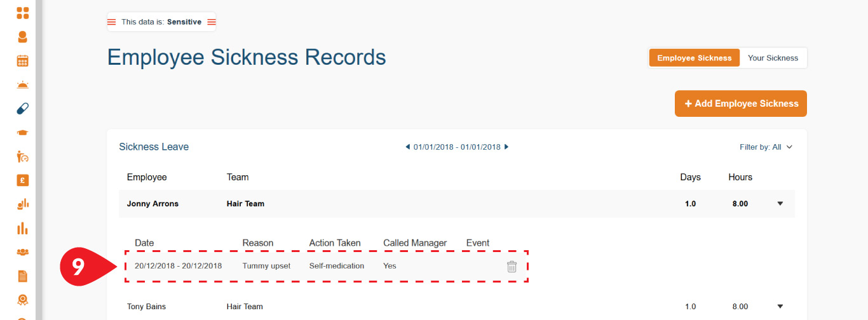Collapse Jonny Arrons sickness row
Screen dimensions: 868x320
point(780,204)
